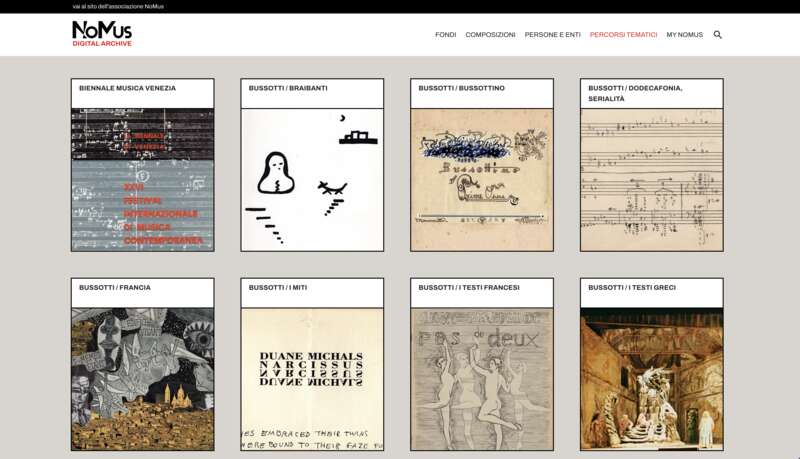
Task: Click the 'pas de deux' dancers sketch thumbnail
Action: pos(482,379)
